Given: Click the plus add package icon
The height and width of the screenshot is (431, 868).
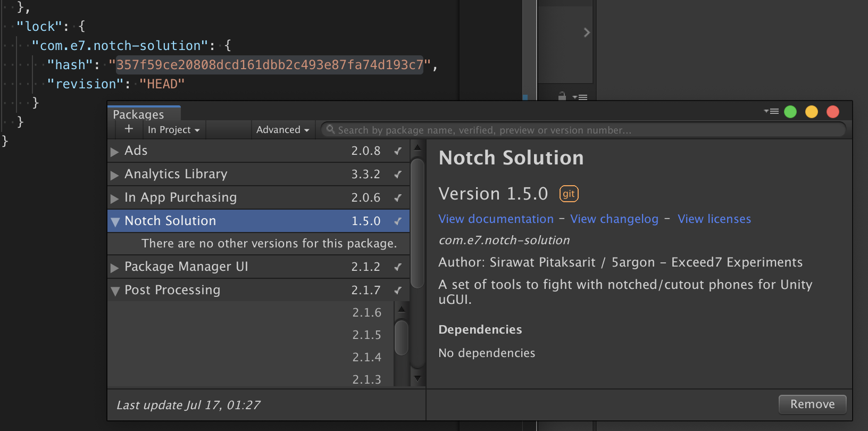Looking at the screenshot, I should coord(129,129).
